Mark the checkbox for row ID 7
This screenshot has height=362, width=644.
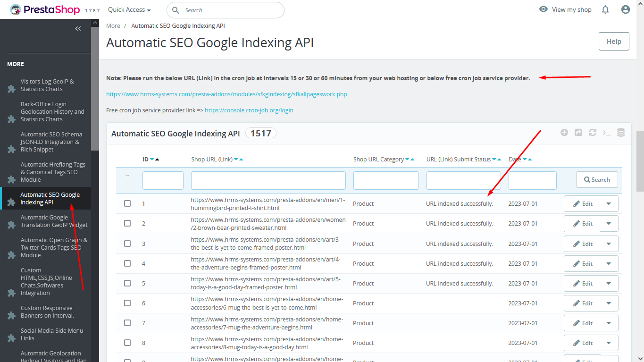pos(127,323)
